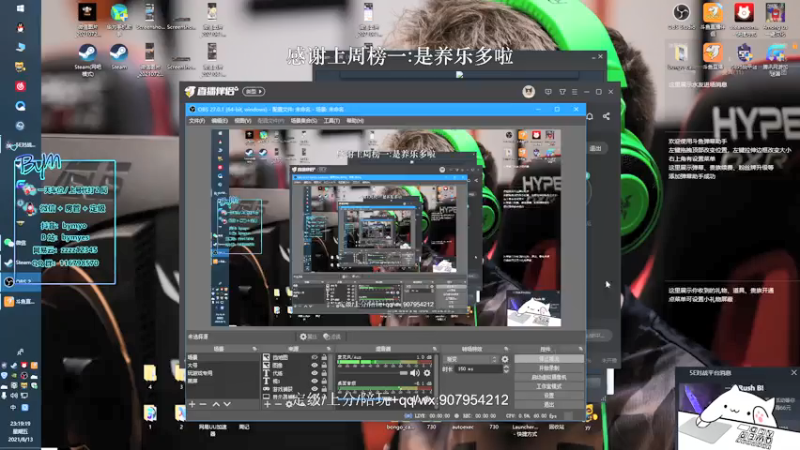Click the 工作室模式 studio mode button

(x=548, y=386)
